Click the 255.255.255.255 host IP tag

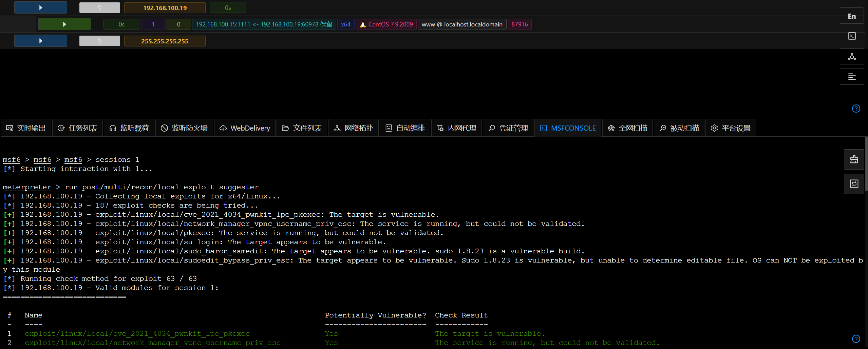[165, 41]
